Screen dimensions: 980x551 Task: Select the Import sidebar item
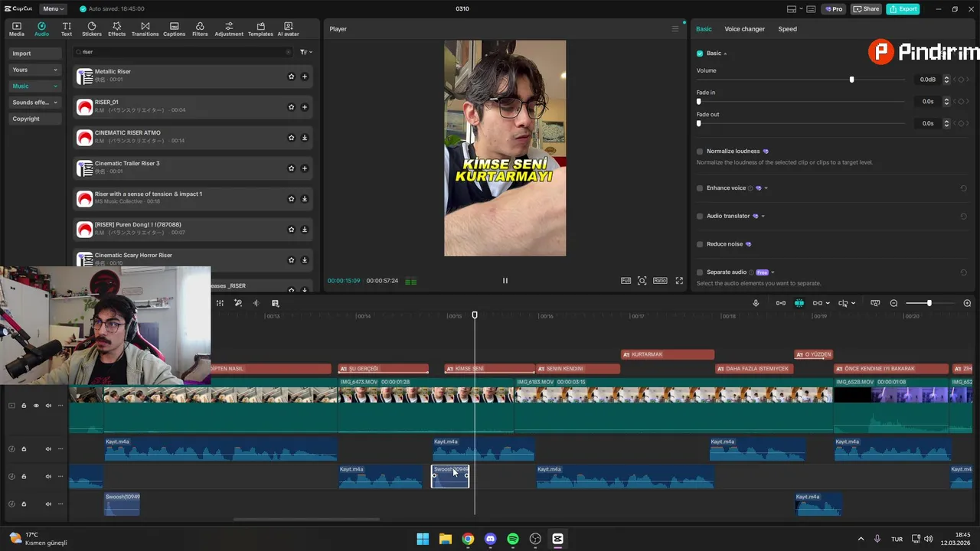(35, 54)
